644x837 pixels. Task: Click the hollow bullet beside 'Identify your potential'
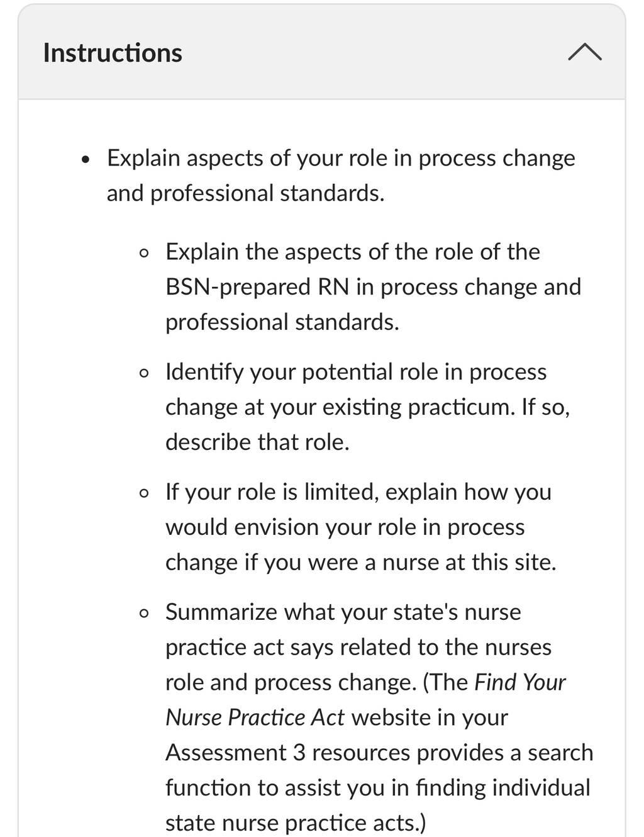pyautogui.click(x=145, y=373)
